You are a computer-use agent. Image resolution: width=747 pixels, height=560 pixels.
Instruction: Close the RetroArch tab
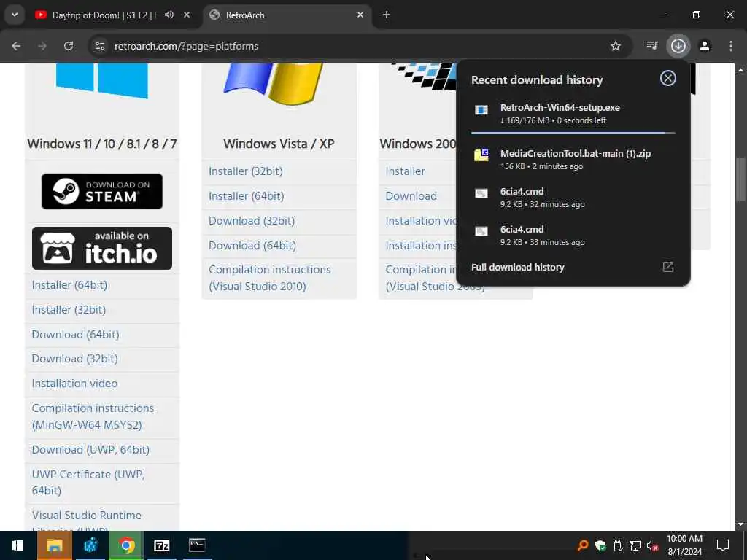click(360, 15)
